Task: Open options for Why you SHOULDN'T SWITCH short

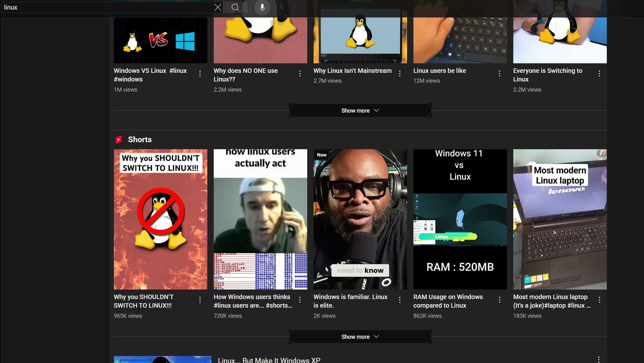Action: coord(200,300)
